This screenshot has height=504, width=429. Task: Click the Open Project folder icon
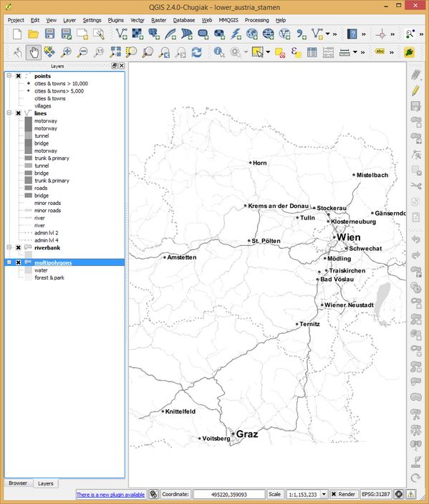pyautogui.click(x=34, y=34)
